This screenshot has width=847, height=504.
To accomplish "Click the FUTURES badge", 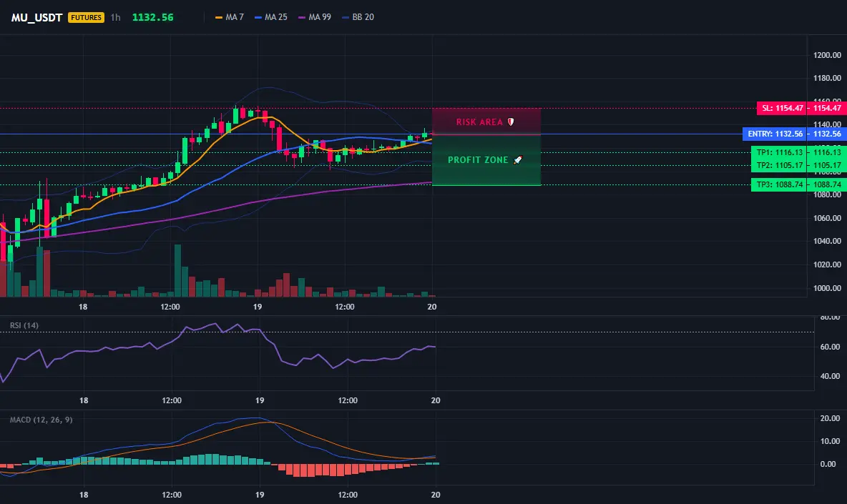I will point(86,17).
